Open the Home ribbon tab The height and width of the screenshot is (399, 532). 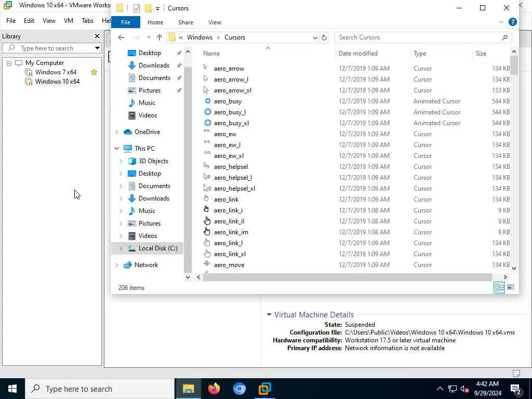click(155, 22)
